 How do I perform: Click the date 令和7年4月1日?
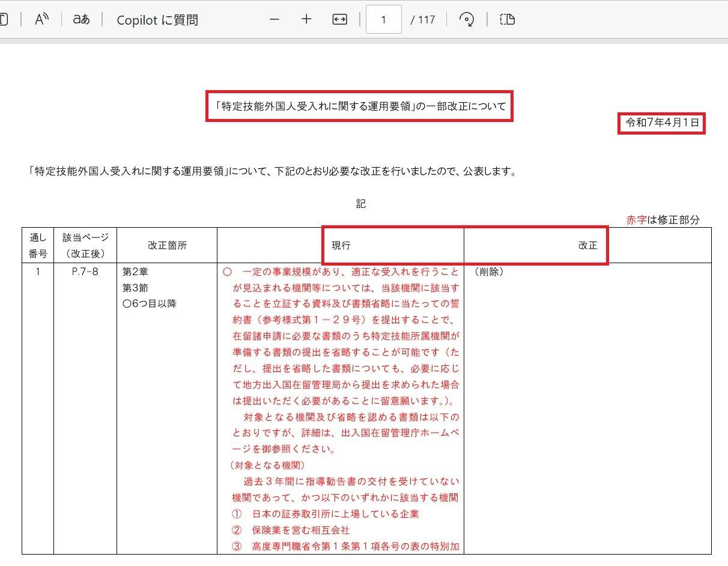(x=662, y=123)
